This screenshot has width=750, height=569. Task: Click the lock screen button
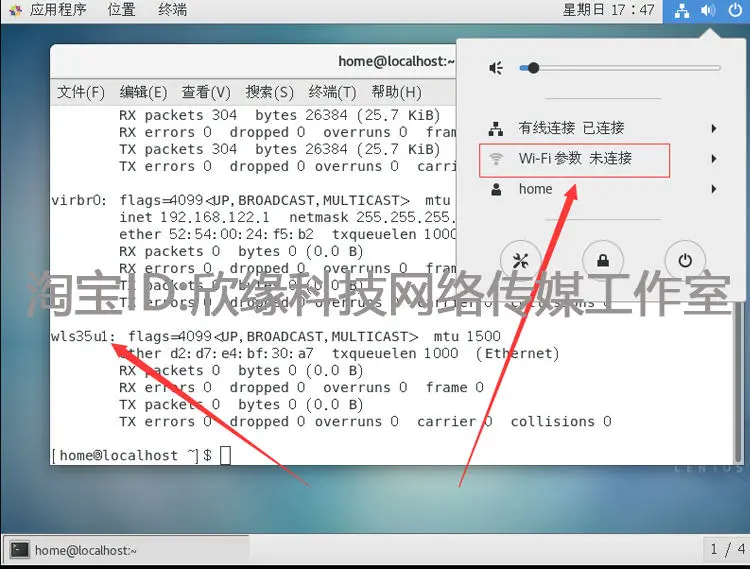coord(603,261)
